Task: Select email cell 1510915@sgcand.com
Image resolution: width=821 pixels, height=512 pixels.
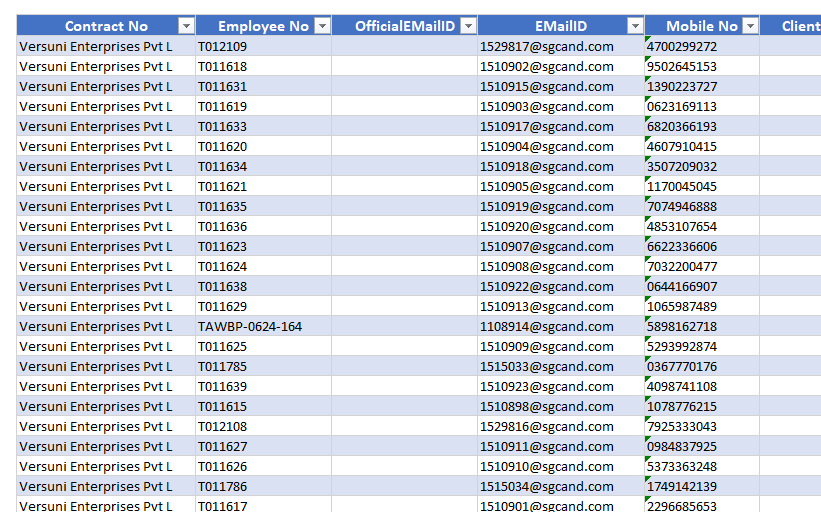Action: pyautogui.click(x=561, y=86)
